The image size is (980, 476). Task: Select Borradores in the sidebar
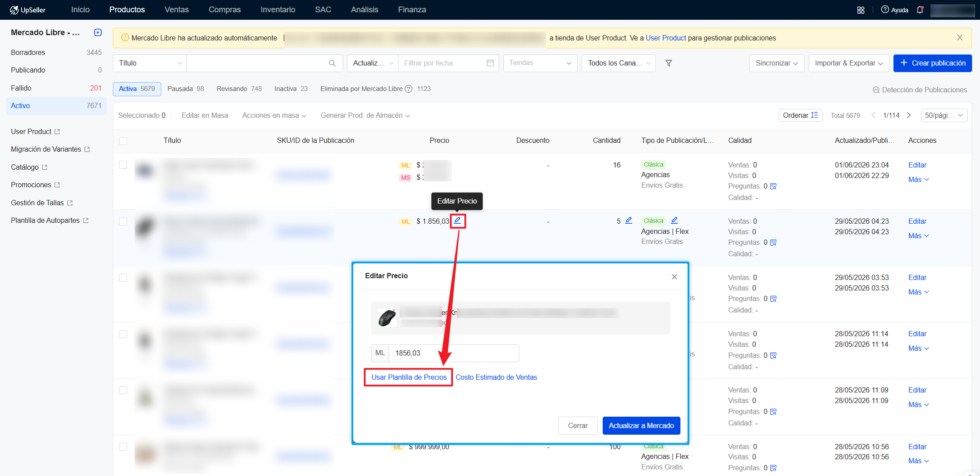pyautogui.click(x=56, y=52)
